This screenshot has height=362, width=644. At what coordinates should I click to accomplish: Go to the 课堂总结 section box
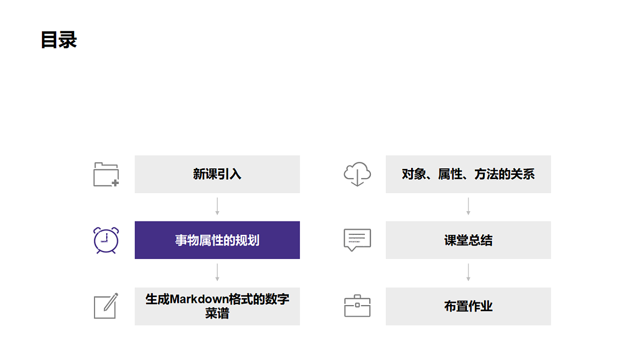click(469, 240)
